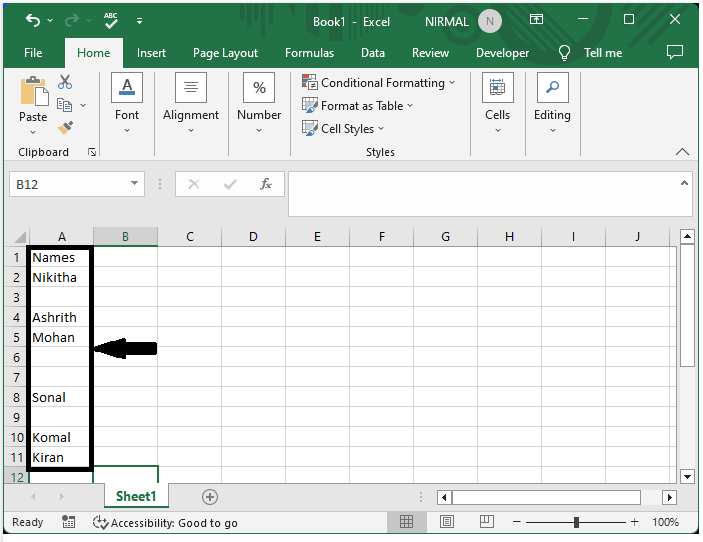Select cell A8 containing Sonal

(x=60, y=397)
